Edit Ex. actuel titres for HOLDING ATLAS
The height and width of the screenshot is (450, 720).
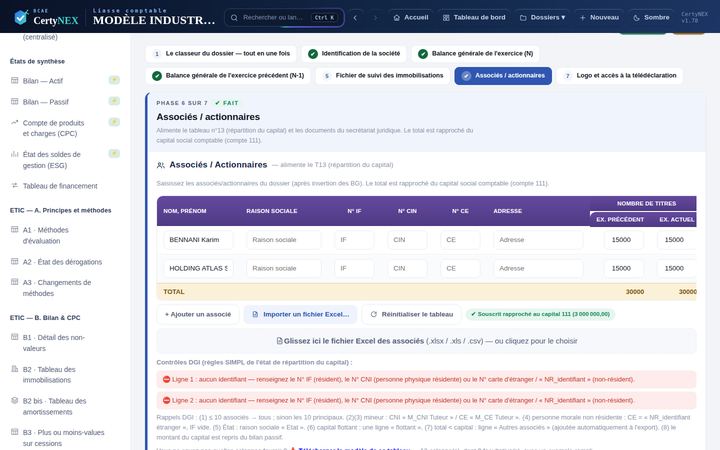[x=676, y=268]
